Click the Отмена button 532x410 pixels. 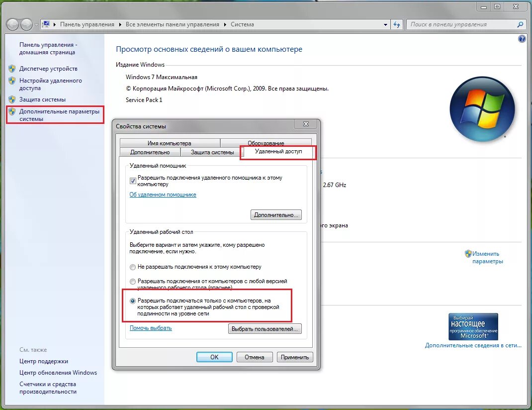pos(255,357)
